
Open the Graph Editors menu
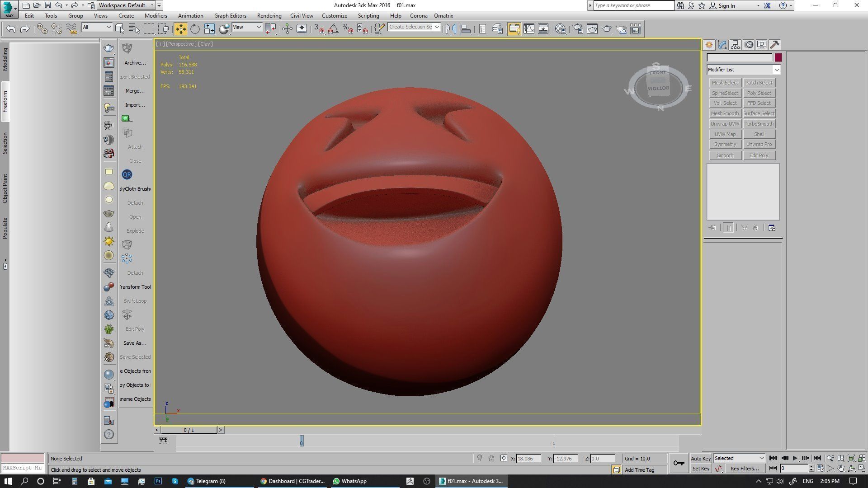[x=230, y=15]
